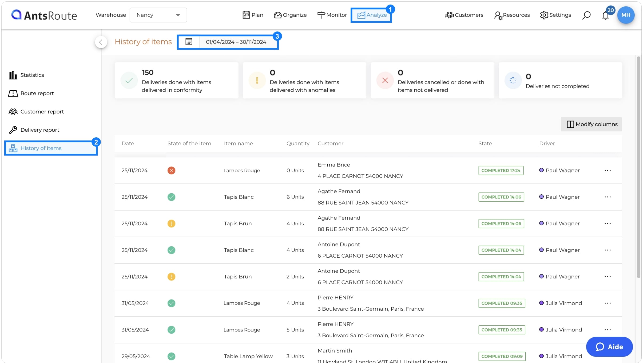Image resolution: width=643 pixels, height=364 pixels.
Task: Click the vertical scrollbar of the items list
Action: click(x=638, y=167)
